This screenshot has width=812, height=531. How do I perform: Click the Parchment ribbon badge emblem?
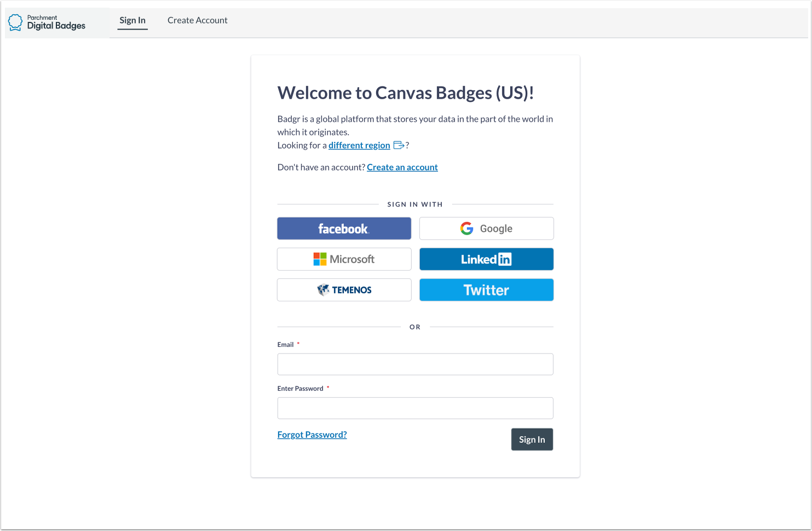pos(15,22)
